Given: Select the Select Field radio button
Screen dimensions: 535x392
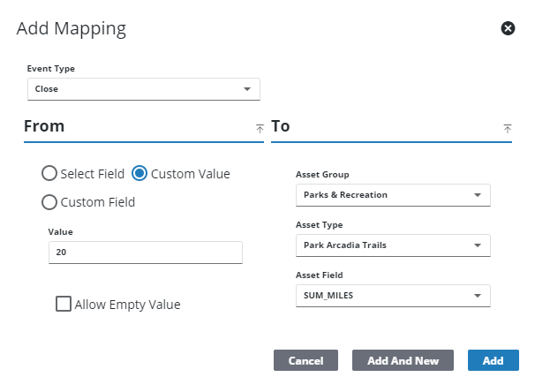Looking at the screenshot, I should pos(50,174).
